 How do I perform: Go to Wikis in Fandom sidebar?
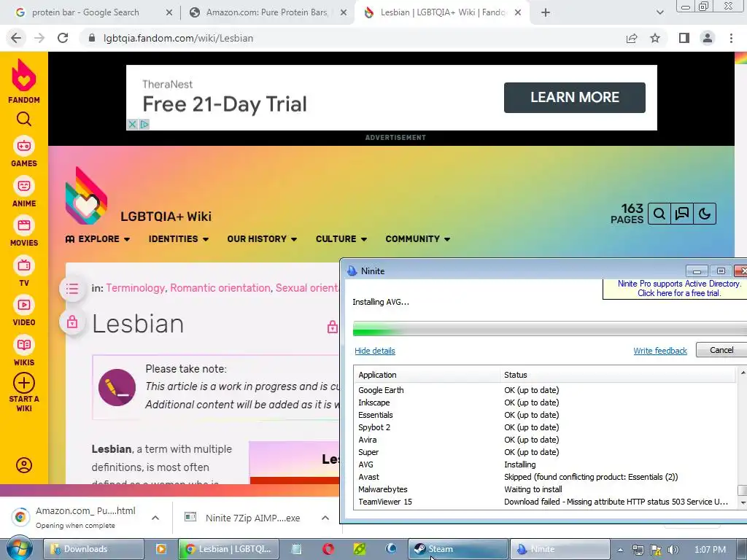pos(24,351)
